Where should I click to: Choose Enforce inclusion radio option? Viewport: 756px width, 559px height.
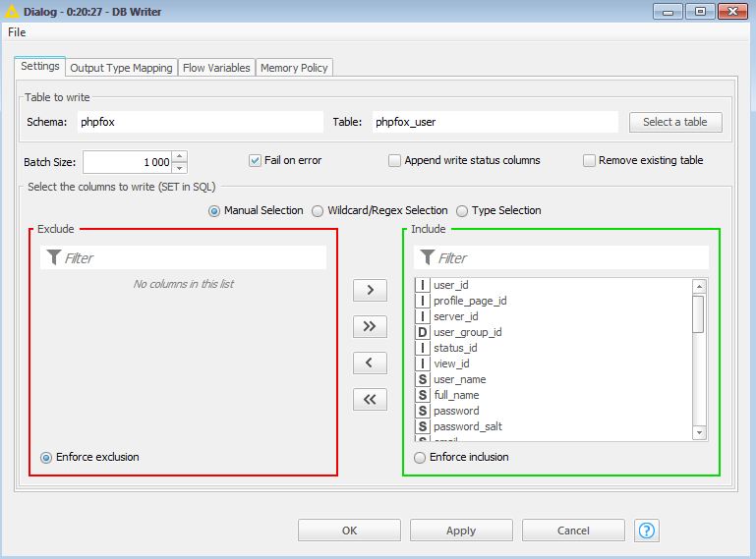[421, 457]
